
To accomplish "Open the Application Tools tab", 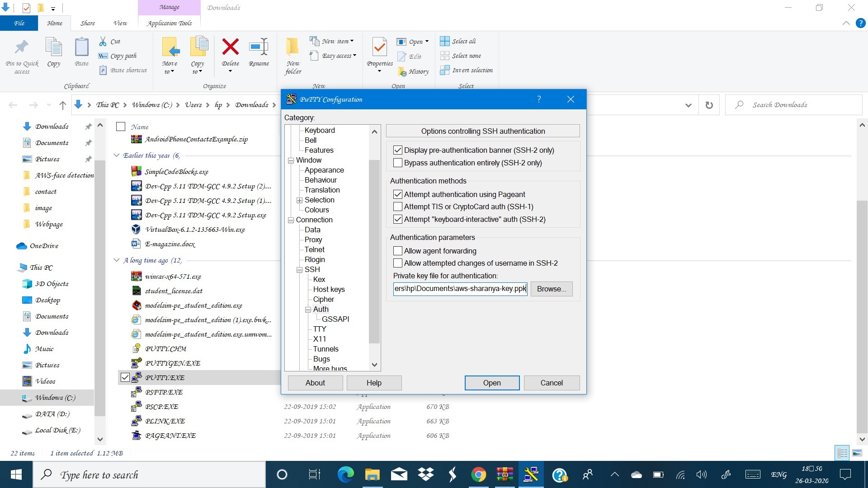I will pyautogui.click(x=169, y=23).
